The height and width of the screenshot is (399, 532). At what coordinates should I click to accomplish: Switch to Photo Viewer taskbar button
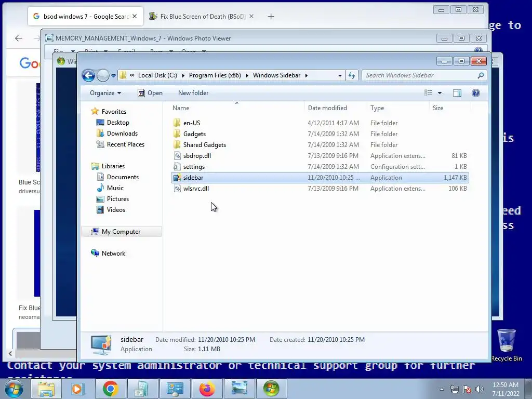coord(239,389)
